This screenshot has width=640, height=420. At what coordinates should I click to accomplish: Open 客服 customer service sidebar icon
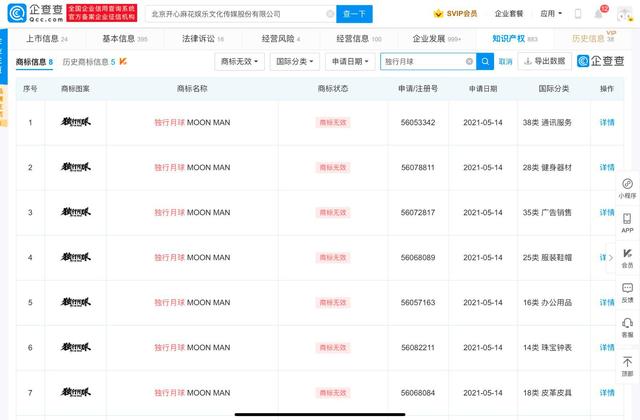(627, 327)
